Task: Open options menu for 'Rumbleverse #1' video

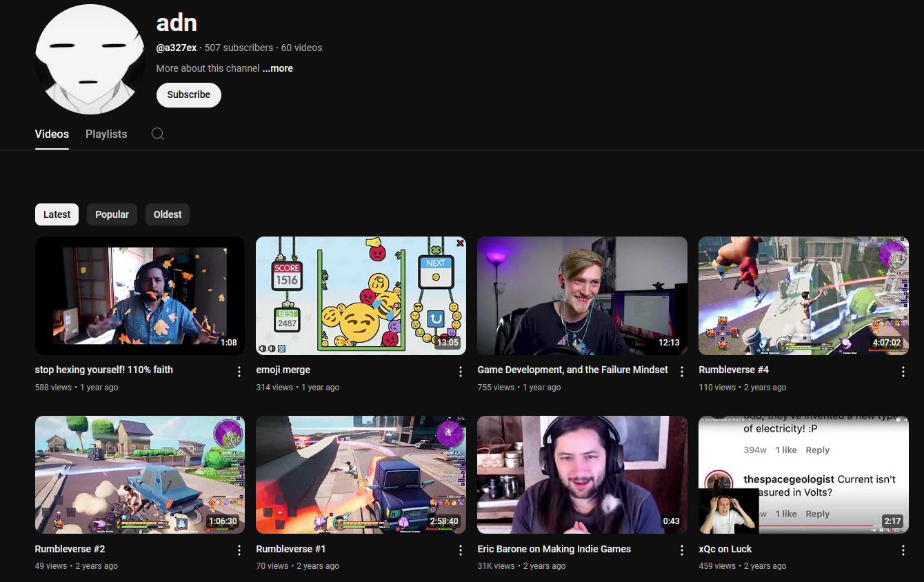Action: click(461, 550)
